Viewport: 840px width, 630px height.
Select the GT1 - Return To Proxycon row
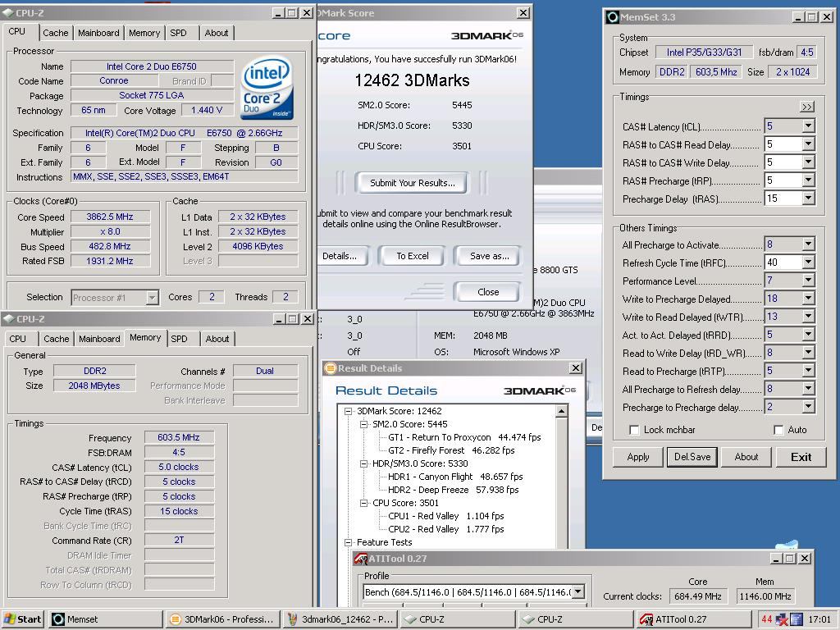tap(464, 437)
